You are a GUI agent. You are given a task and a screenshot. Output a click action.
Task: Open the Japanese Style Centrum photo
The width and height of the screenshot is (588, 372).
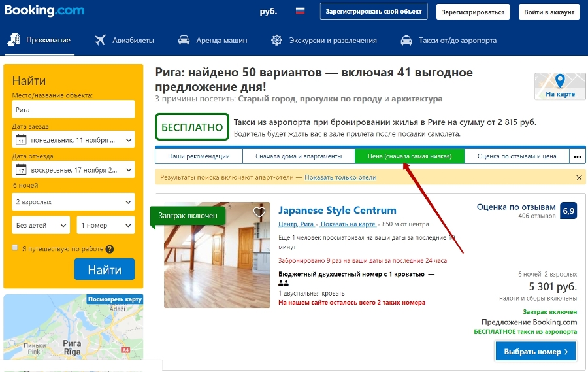tap(217, 255)
